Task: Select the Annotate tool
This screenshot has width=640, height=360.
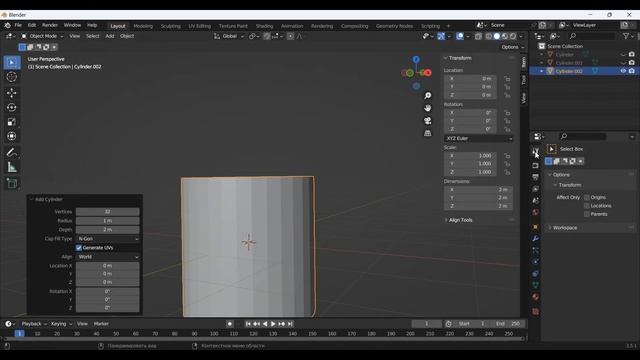Action: 12,153
